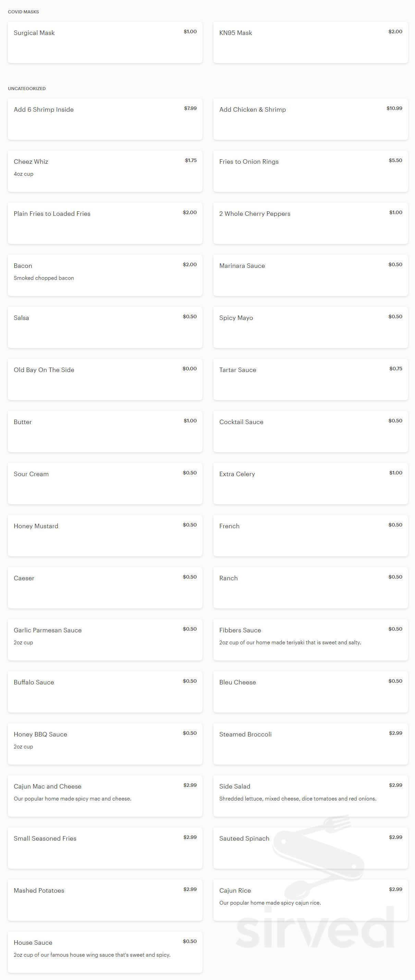
Task: Choose Add 6 Shrimp Inside
Action: click(x=105, y=119)
